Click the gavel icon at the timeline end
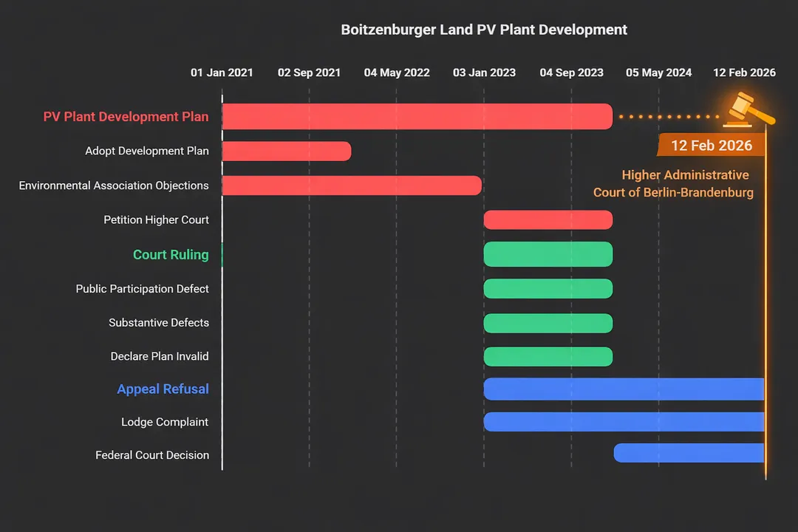798x532 pixels. 748,108
